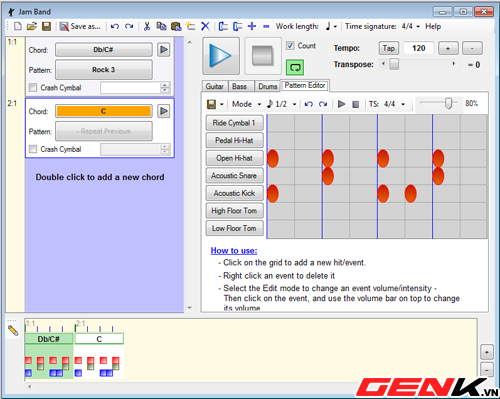
Task: Play the pattern in the Pattern Editor toolbar
Action: pyautogui.click(x=341, y=104)
